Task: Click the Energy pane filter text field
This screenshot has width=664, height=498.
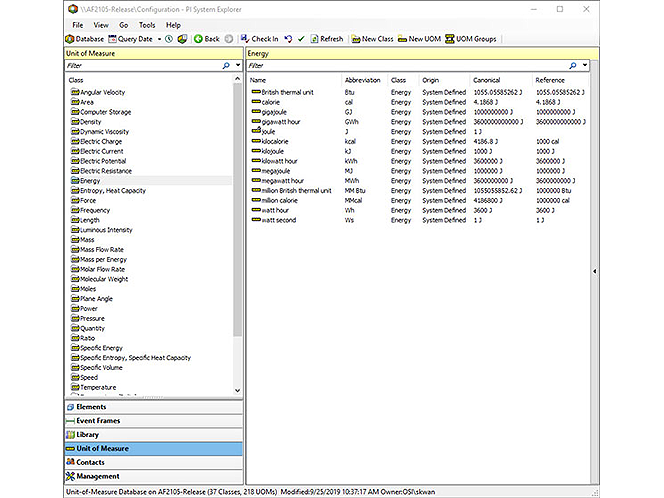Action: [407, 65]
